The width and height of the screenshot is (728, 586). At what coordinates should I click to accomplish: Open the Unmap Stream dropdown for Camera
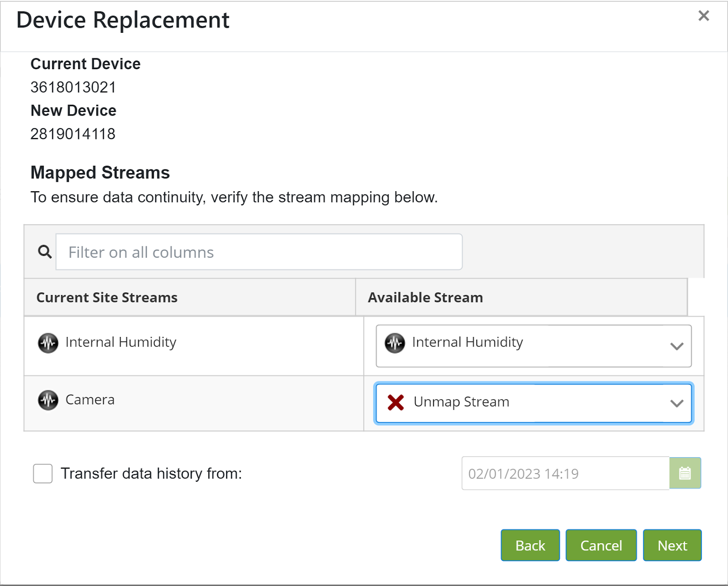[533, 403]
